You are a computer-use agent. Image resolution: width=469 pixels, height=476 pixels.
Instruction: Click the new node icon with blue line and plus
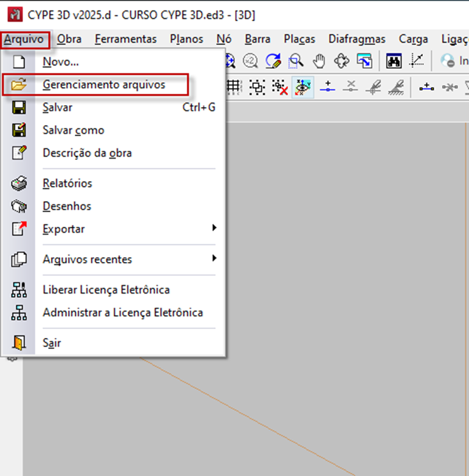point(327,86)
